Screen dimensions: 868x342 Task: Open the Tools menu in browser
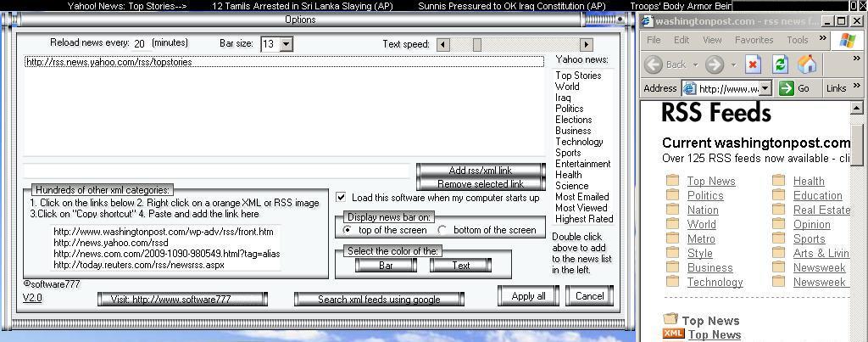click(798, 40)
